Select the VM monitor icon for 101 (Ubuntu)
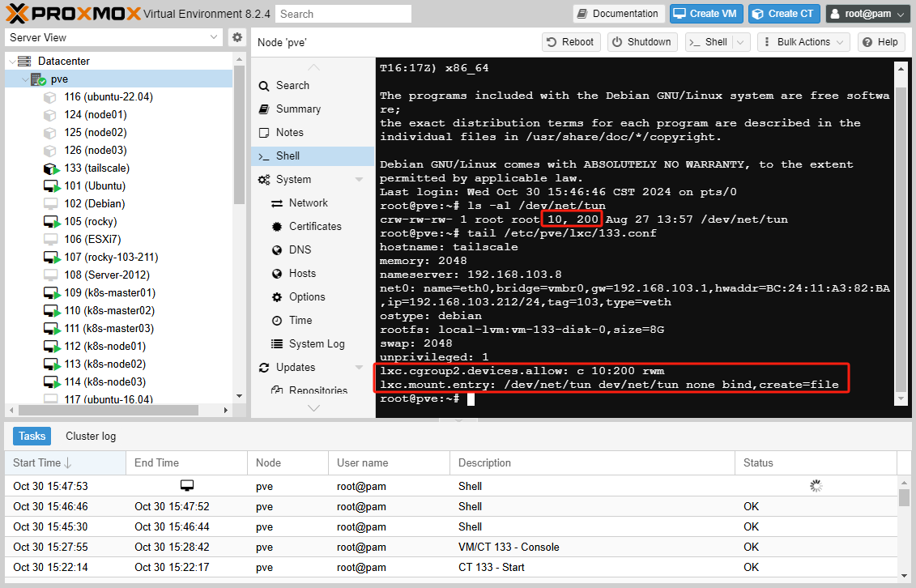The image size is (916, 588). click(51, 186)
